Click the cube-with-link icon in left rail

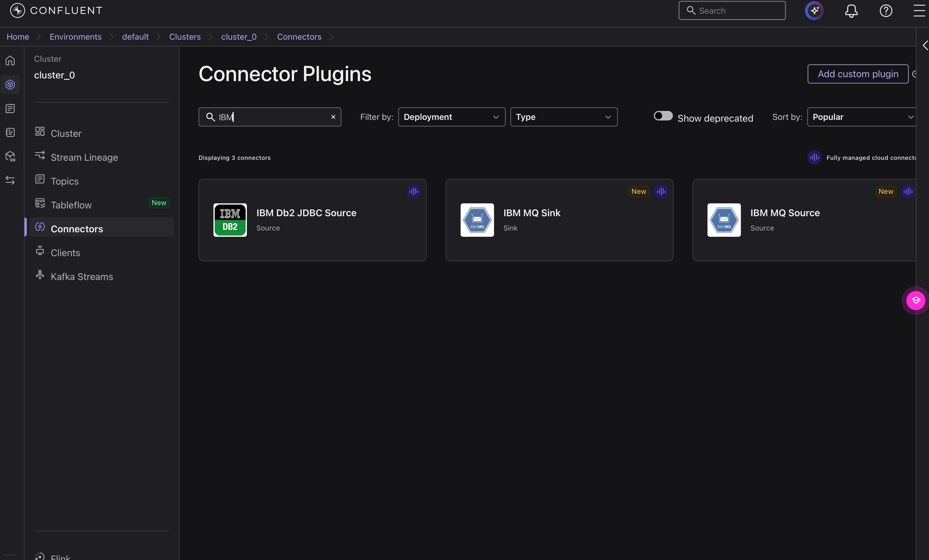(x=10, y=157)
